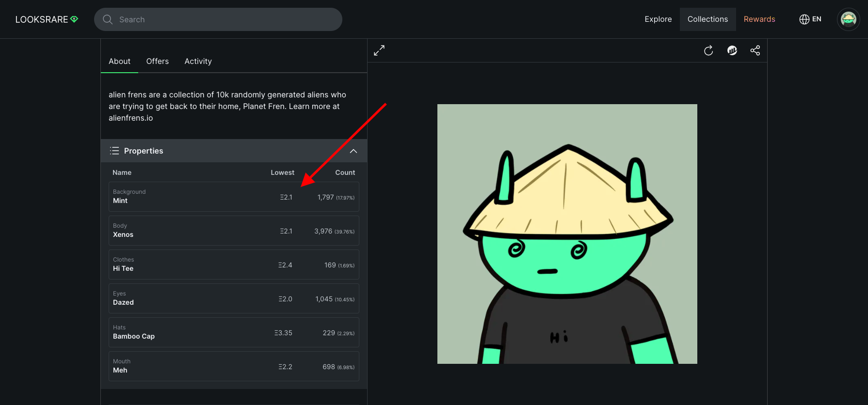
Task: Focus the Search input field
Action: tap(218, 19)
